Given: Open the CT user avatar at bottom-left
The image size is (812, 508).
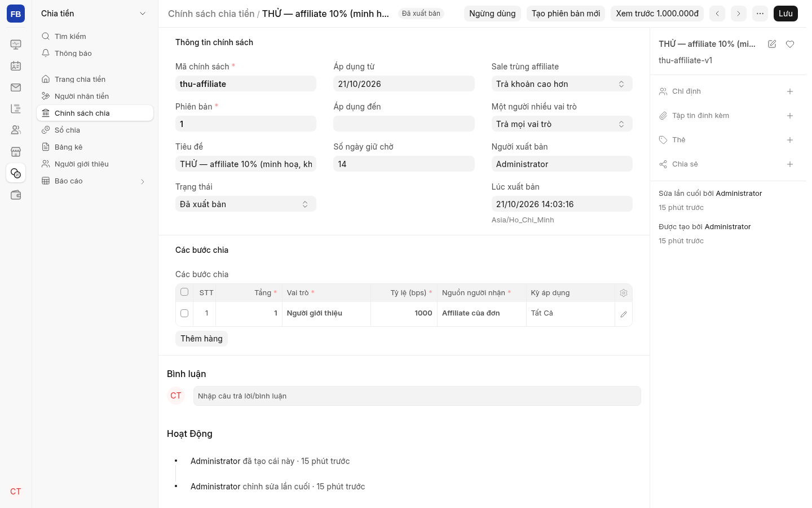Looking at the screenshot, I should (16, 492).
